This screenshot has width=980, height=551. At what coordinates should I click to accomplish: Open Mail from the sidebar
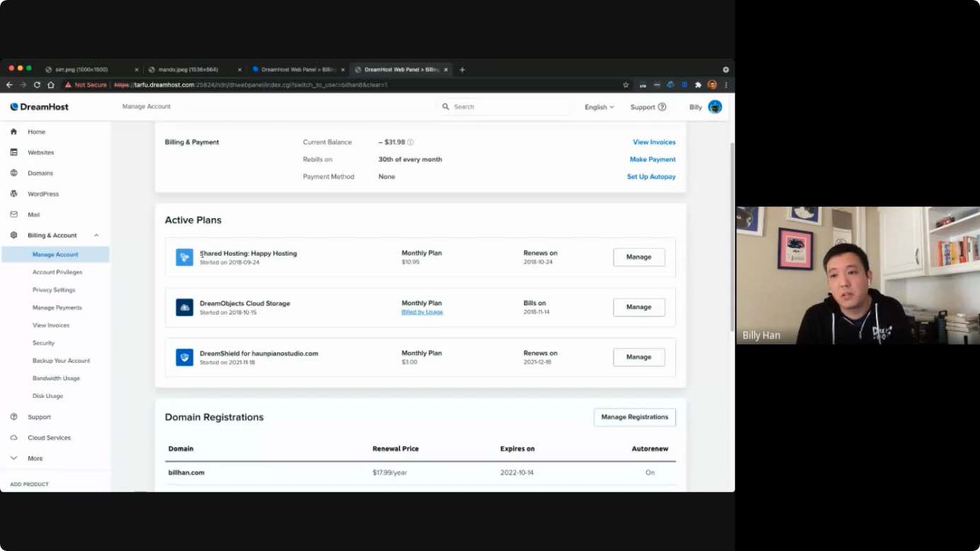(33, 215)
